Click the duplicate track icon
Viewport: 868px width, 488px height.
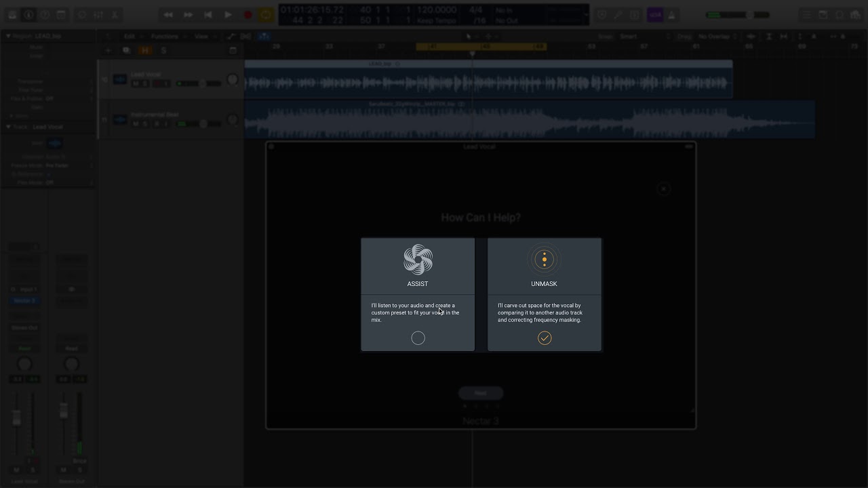tap(126, 50)
